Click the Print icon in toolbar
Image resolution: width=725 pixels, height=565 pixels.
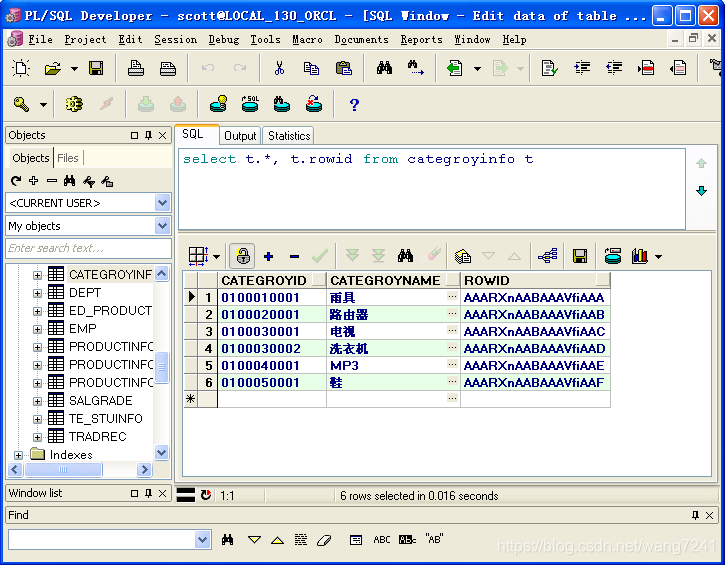click(135, 68)
